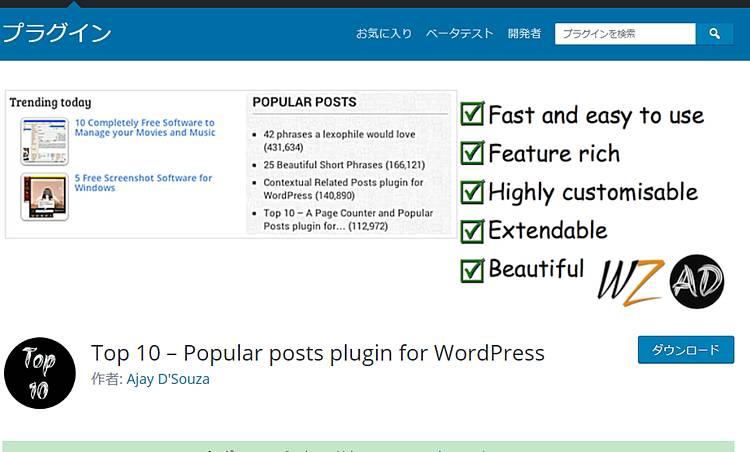750x452 pixels.
Task: Click the checkmark next to 'Extendable'
Action: click(473, 231)
